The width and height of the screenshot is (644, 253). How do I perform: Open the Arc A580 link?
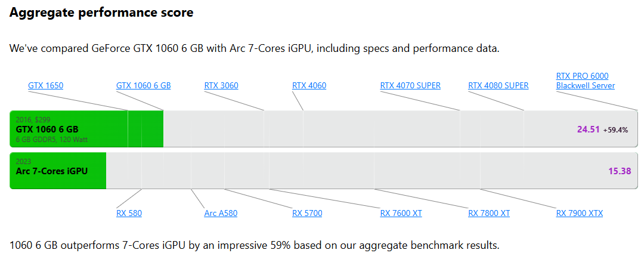(x=221, y=213)
